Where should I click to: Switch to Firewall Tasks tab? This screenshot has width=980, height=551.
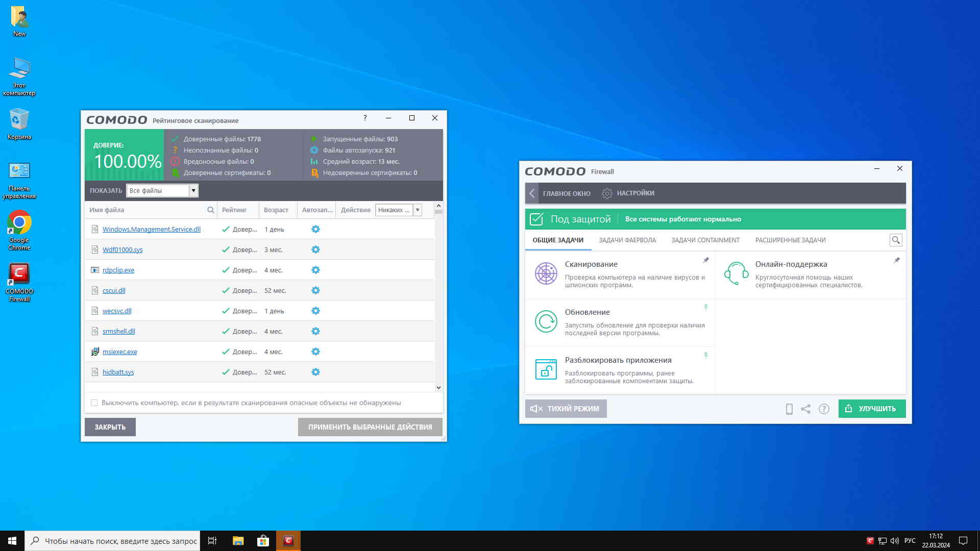tap(627, 240)
